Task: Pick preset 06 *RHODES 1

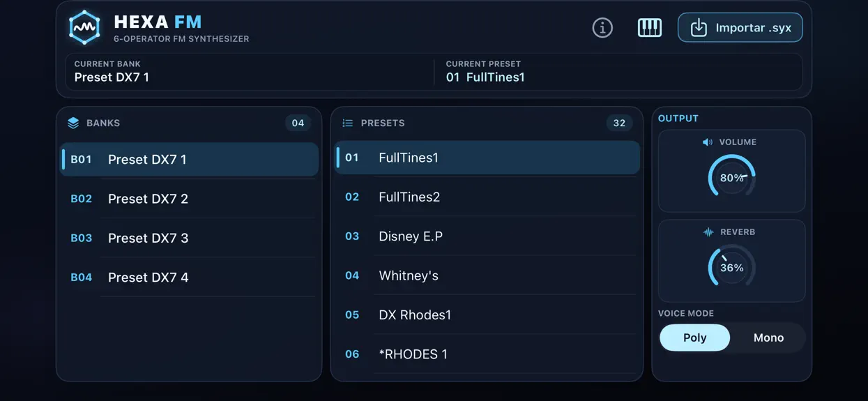Action: pyautogui.click(x=487, y=354)
